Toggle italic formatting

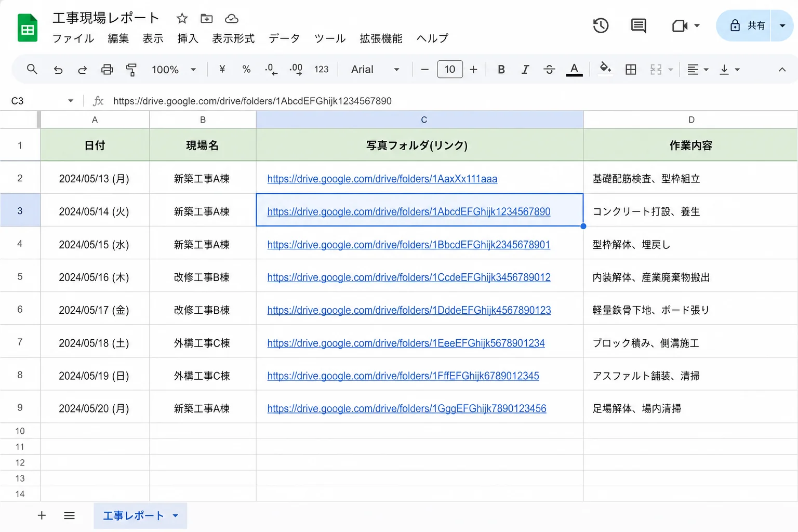click(x=525, y=69)
